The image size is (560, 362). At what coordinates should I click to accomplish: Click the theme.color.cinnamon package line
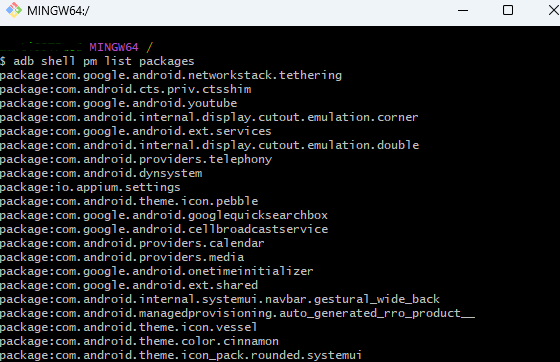139,341
